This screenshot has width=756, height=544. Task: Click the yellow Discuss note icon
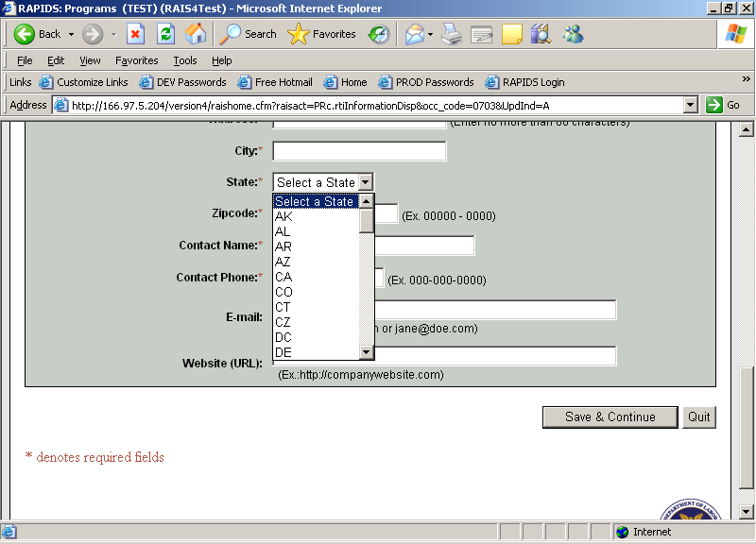coord(511,34)
